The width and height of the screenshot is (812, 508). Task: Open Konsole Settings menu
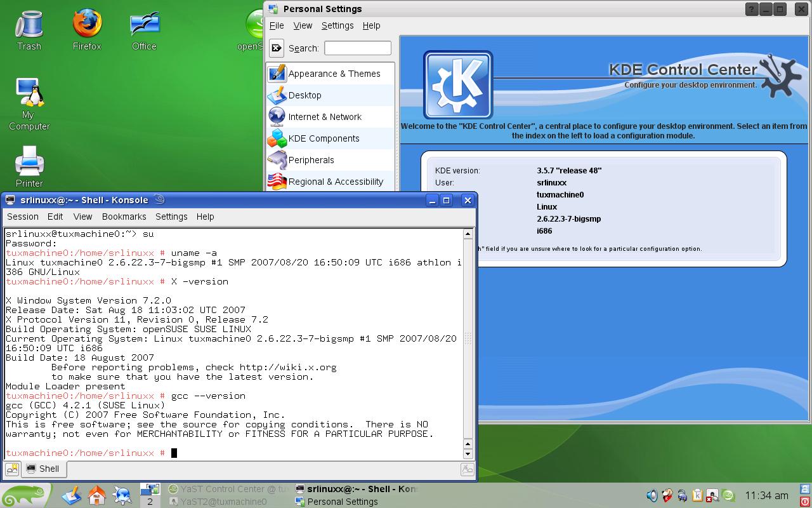171,217
